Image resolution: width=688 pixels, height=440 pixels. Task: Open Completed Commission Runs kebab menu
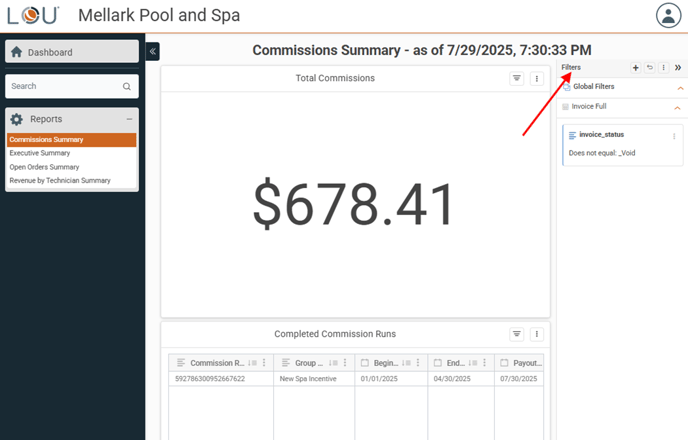pyautogui.click(x=537, y=334)
